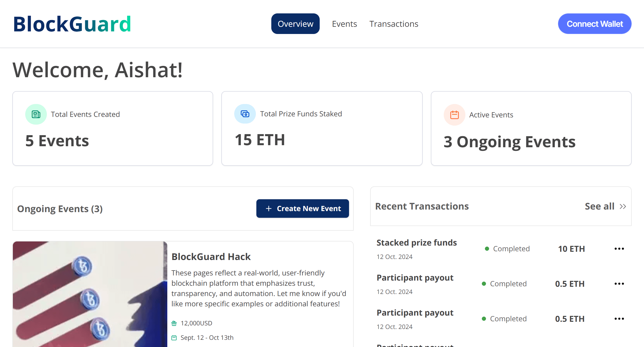
Task: Open options menu for Stacked prize funds
Action: pos(619,249)
